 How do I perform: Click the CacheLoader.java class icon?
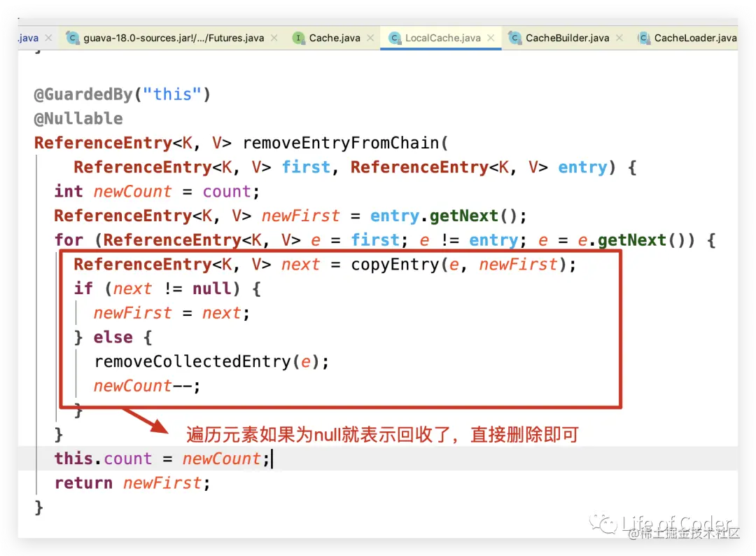[643, 38]
